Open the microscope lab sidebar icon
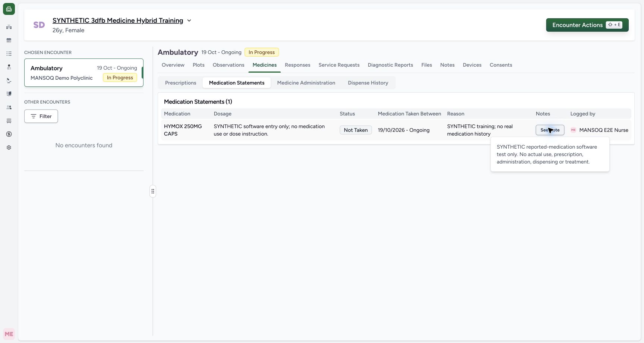The height and width of the screenshot is (343, 644). click(x=9, y=80)
